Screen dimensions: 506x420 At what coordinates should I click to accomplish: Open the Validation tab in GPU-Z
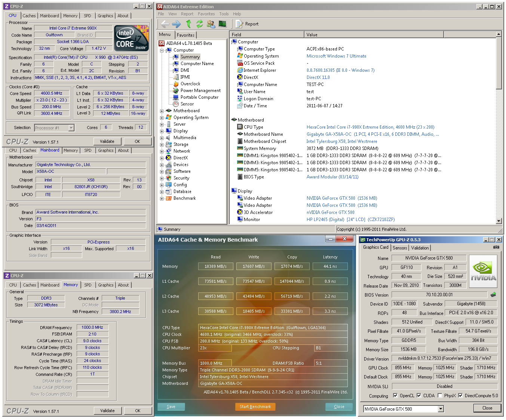coord(420,248)
